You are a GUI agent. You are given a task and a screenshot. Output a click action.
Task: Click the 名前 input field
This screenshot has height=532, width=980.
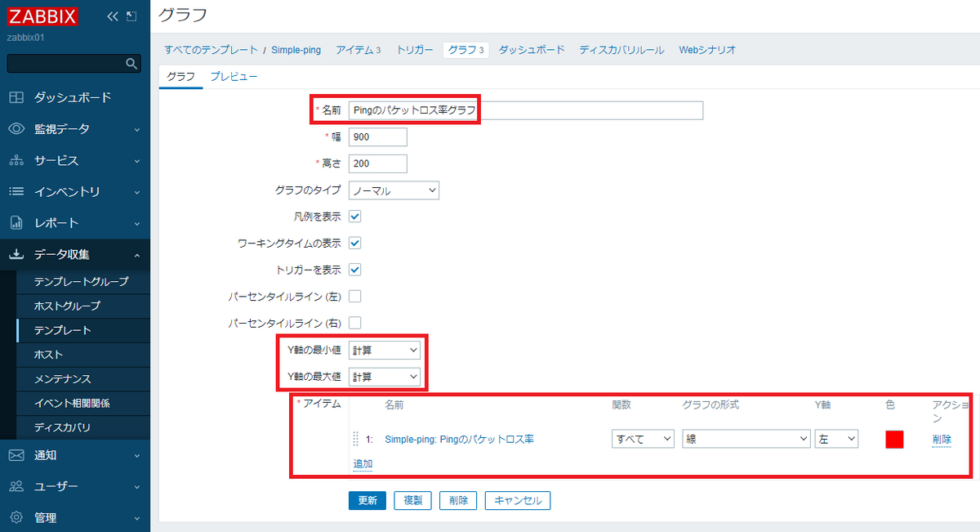click(x=524, y=110)
